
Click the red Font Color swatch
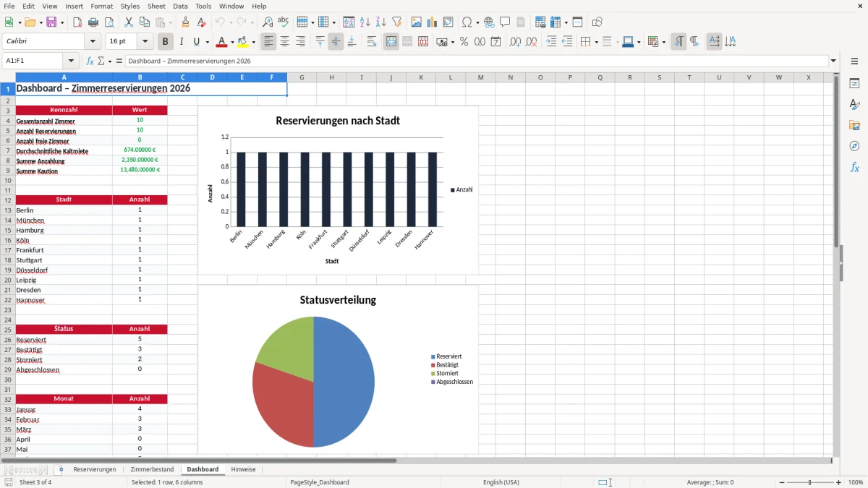point(221,42)
